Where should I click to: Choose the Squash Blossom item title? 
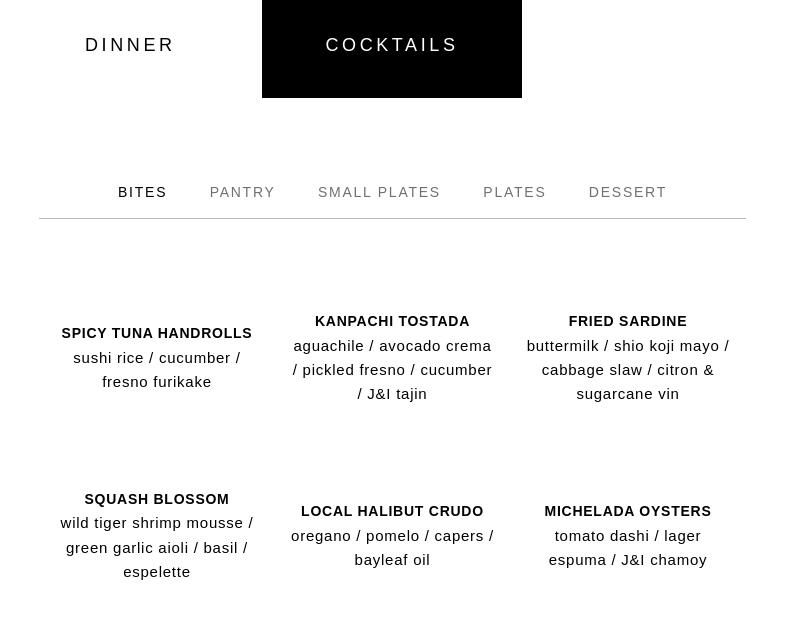[157, 499]
